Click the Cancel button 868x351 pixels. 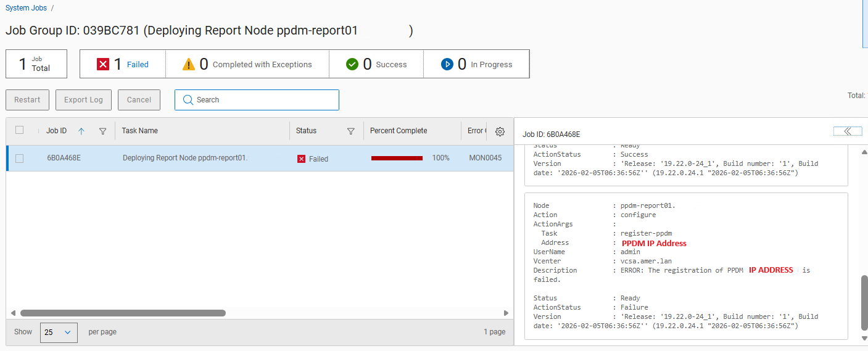(139, 100)
